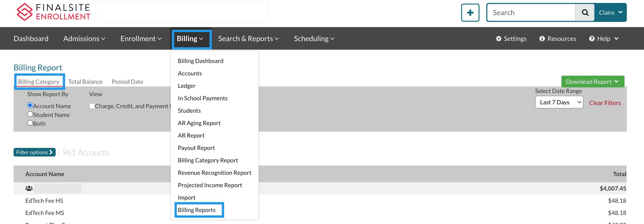Open the Select Date Range dropdown
The width and height of the screenshot is (644, 224).
pyautogui.click(x=559, y=102)
